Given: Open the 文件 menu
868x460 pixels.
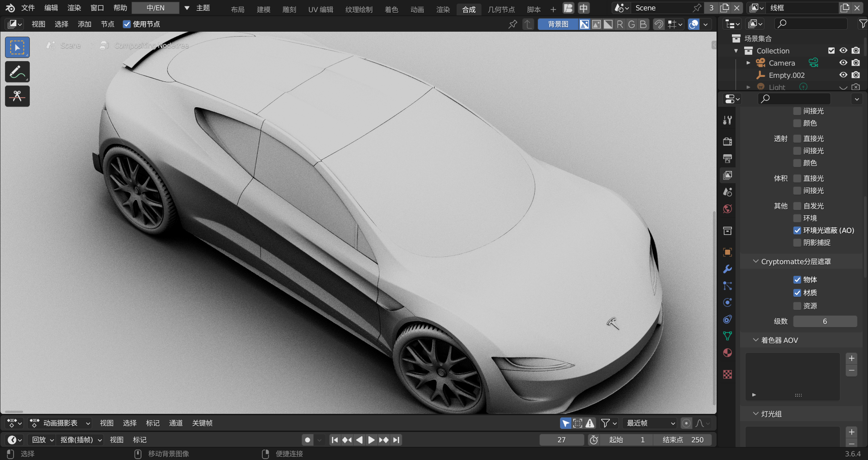Looking at the screenshot, I should pos(28,8).
